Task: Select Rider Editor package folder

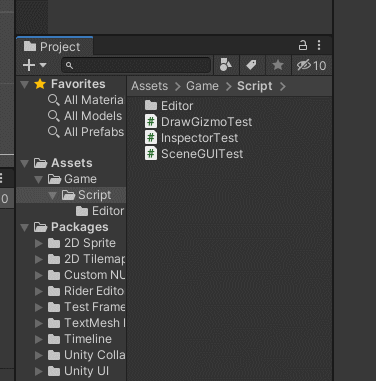Action: click(86, 291)
